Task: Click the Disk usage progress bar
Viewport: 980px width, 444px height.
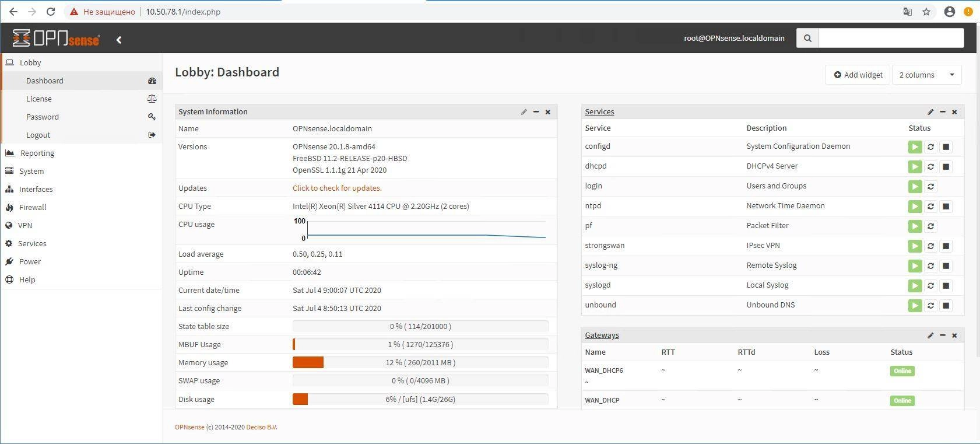Action: (x=420, y=399)
